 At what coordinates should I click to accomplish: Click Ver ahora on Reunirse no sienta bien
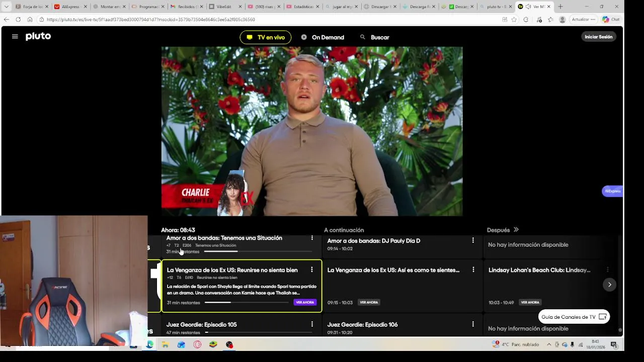coord(305,302)
